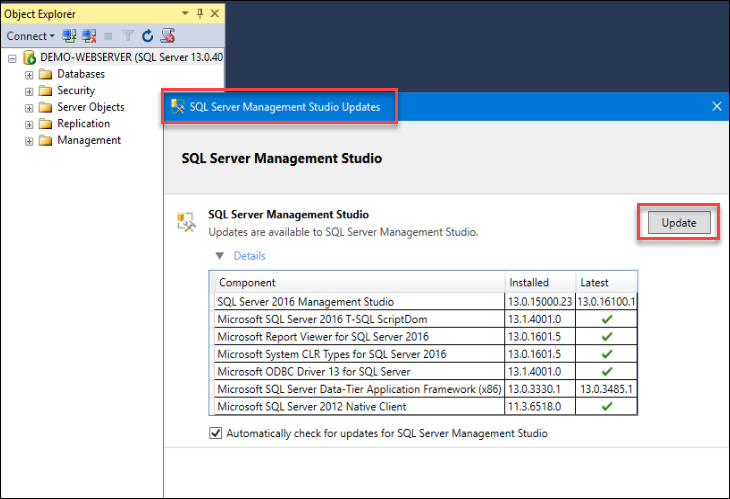
Task: Click the Latest column header
Action: pos(606,282)
